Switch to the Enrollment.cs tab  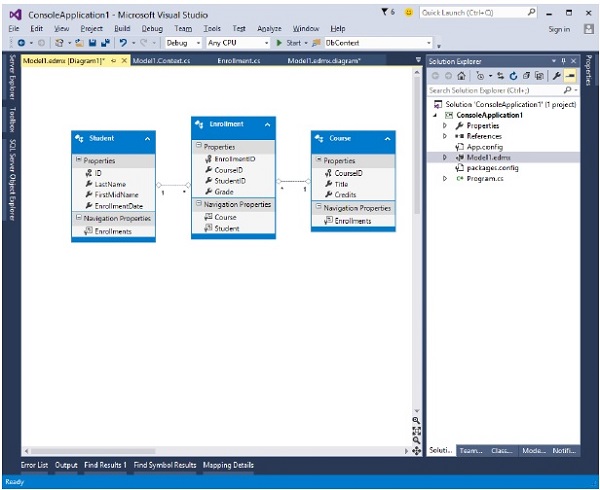238,61
